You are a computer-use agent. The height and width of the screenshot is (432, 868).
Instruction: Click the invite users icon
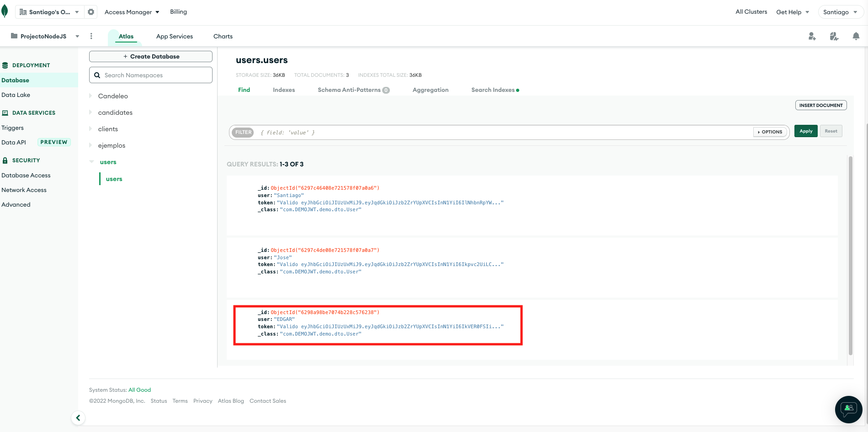tap(812, 36)
